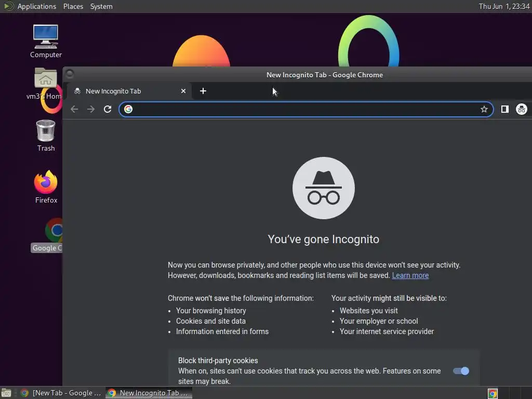Click the MATE logo icon beside Applications
Viewport: 532px width, 399px height.
8,6
